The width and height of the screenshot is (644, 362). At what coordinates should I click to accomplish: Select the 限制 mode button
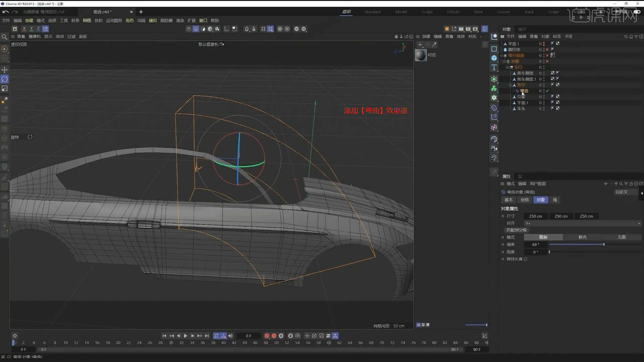pos(543,237)
